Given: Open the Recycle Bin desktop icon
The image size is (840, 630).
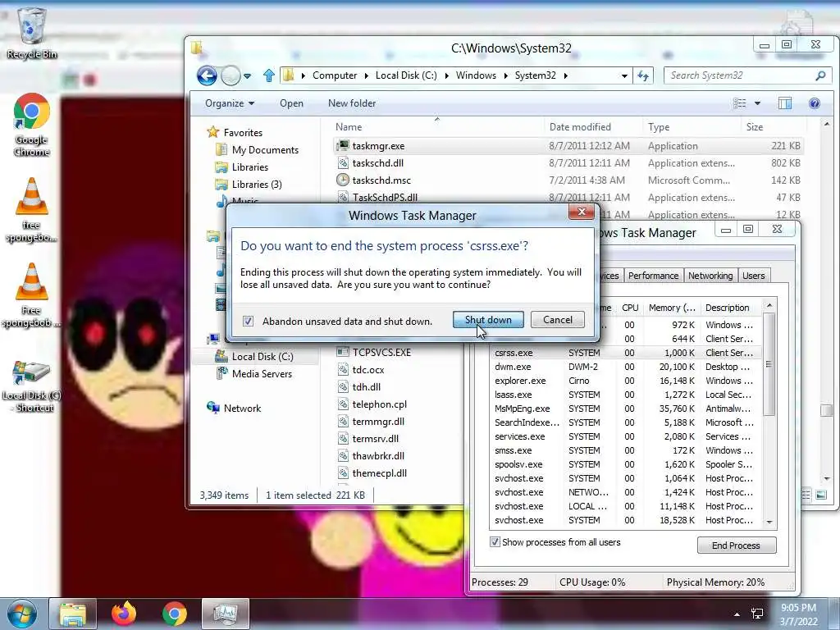Looking at the screenshot, I should [x=31, y=33].
